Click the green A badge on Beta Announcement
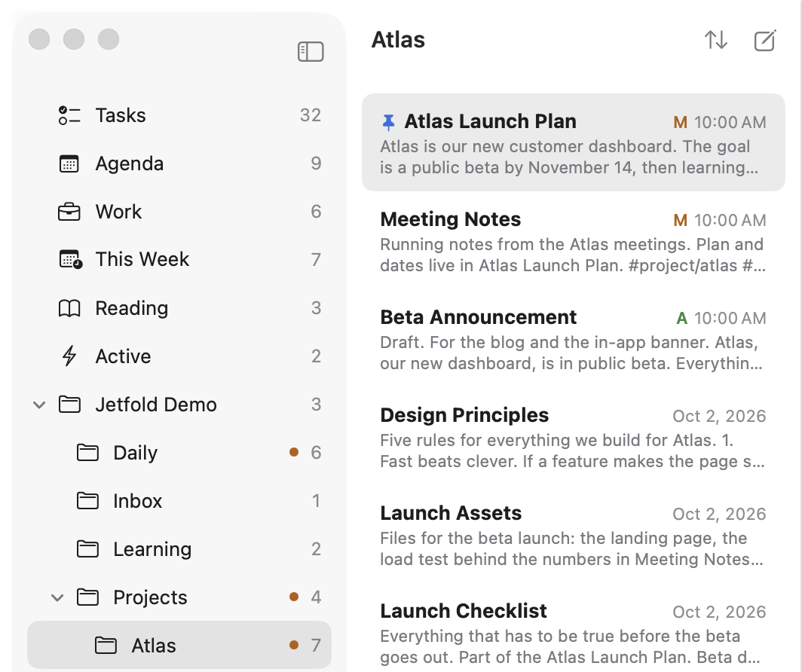 (682, 319)
